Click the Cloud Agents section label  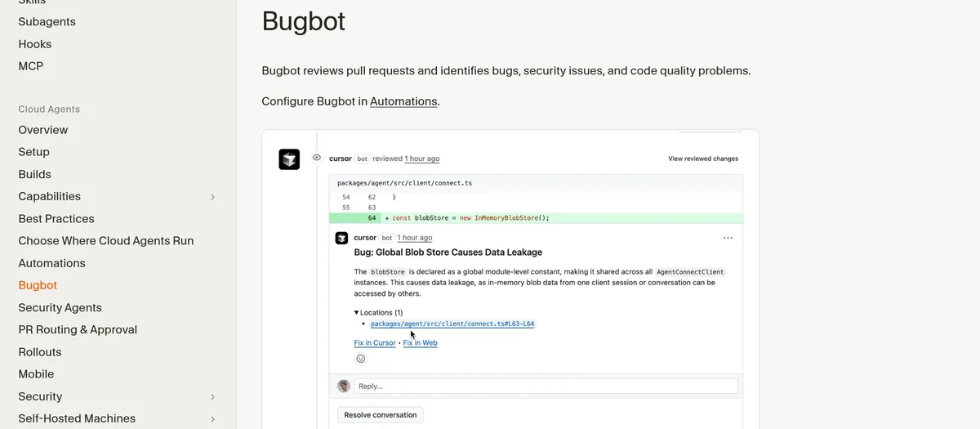coord(49,109)
